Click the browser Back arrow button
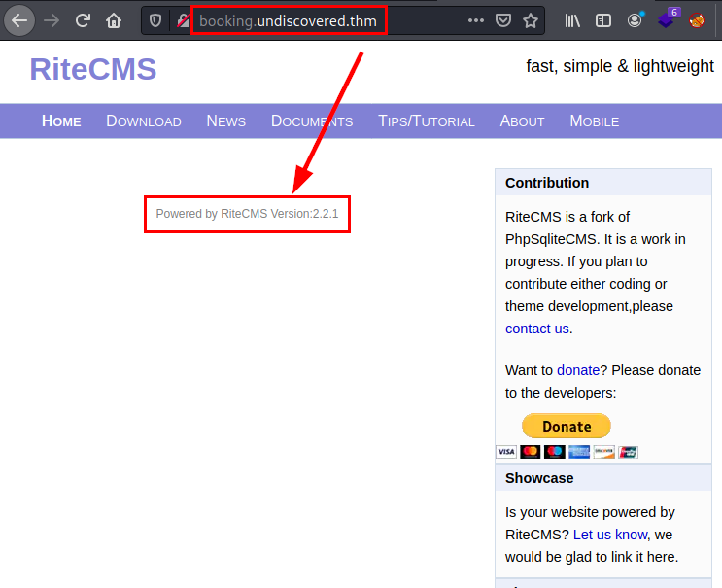The height and width of the screenshot is (588, 722). click(19, 20)
